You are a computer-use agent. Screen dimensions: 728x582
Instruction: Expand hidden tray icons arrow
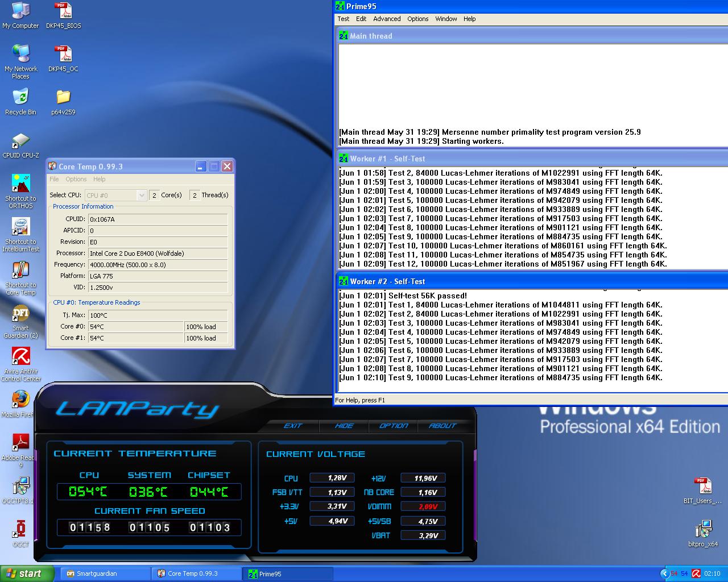point(664,573)
